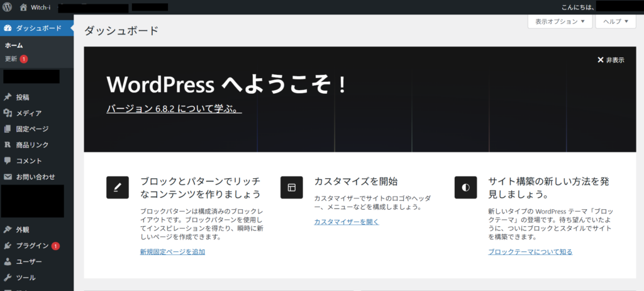Click 新規固定ページを追加 link
Viewport: 644px width, 291px height.
172,251
